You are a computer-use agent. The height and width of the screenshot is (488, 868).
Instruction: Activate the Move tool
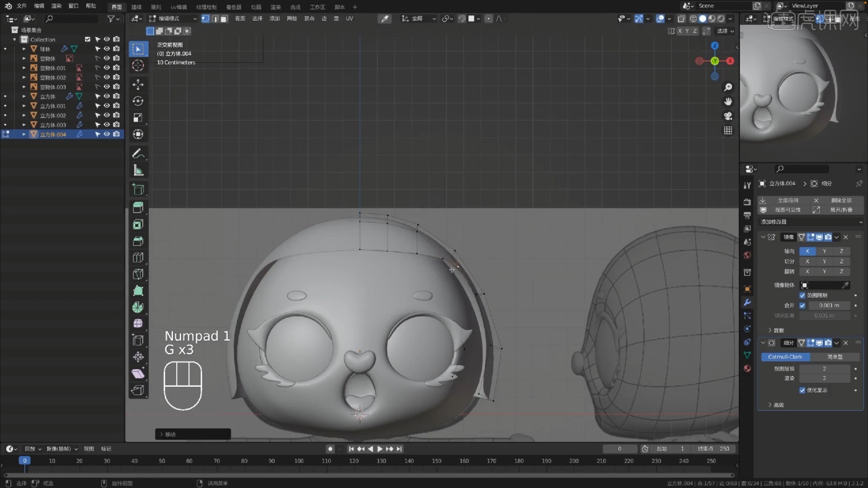(138, 84)
